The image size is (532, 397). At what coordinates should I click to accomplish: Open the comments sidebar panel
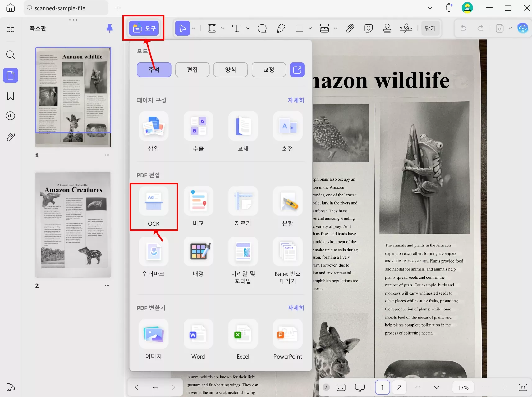point(11,116)
